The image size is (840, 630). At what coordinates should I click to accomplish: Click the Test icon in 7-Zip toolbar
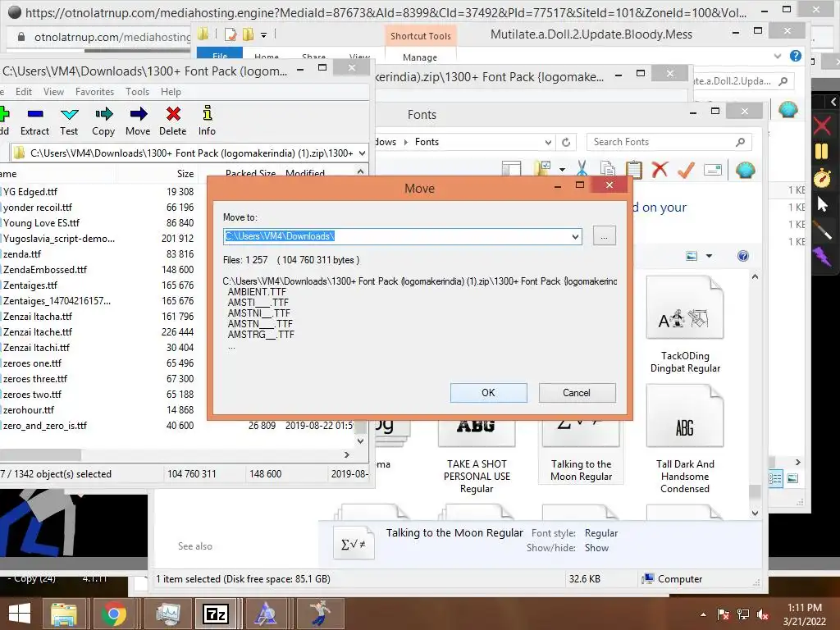click(x=69, y=114)
